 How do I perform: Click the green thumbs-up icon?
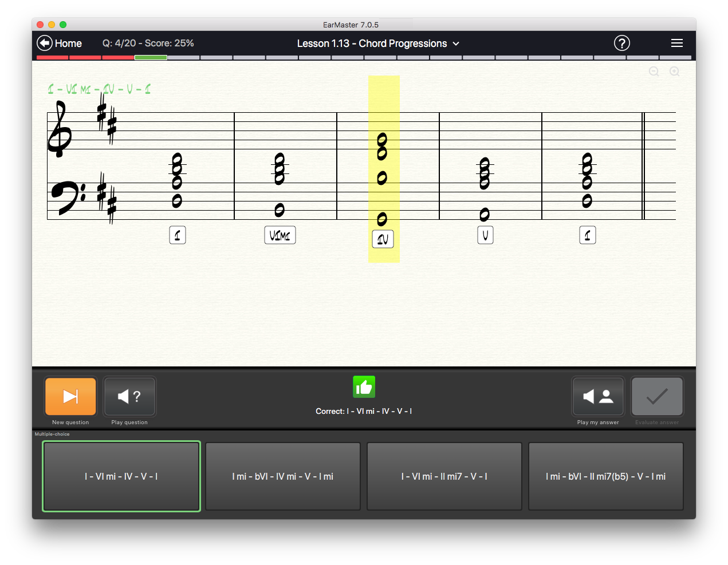click(x=364, y=388)
